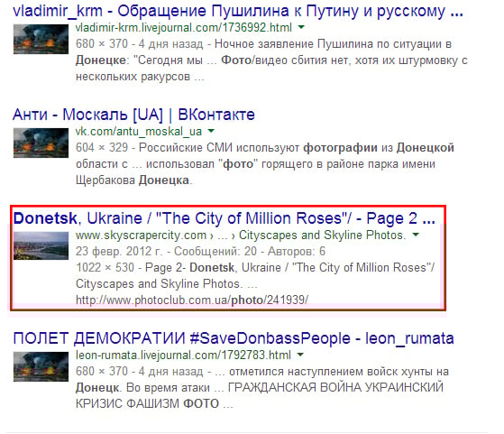Open the vladimir_krm Обращение Пушилина result title
Viewport: 504px width, 434px height.
click(238, 12)
